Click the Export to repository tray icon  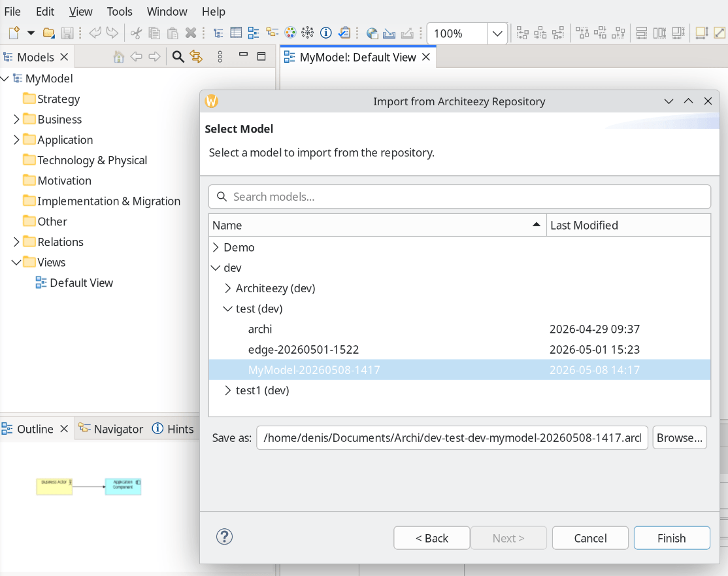(407, 33)
